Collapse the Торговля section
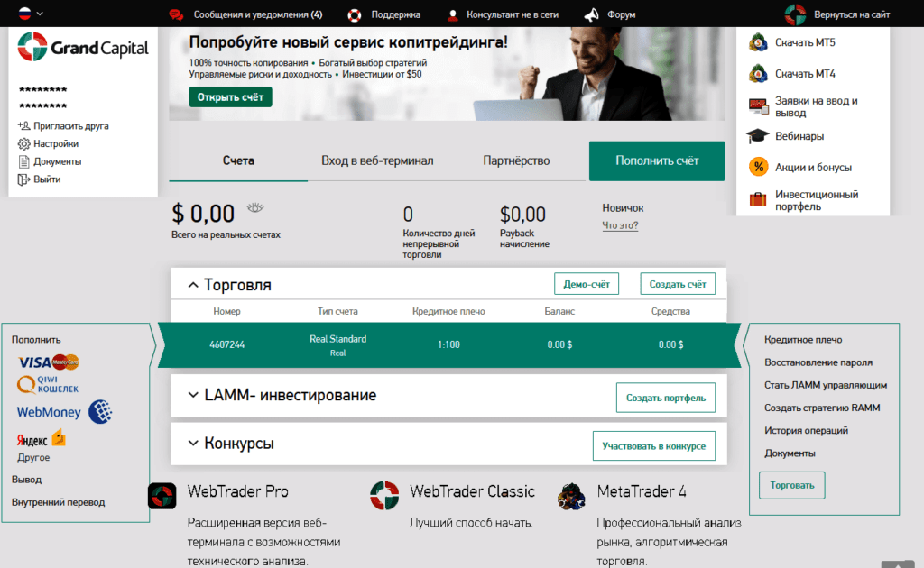Viewport: 924px width, 568px height. (193, 285)
